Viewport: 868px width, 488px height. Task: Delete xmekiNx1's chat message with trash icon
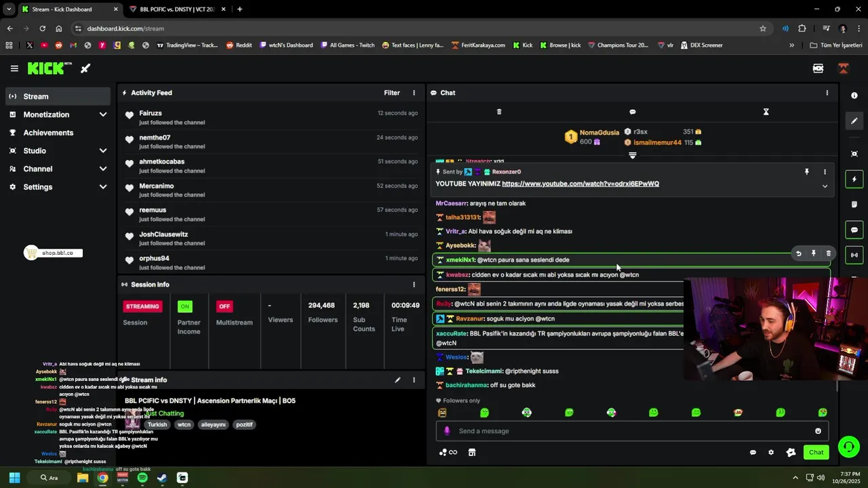click(x=828, y=253)
